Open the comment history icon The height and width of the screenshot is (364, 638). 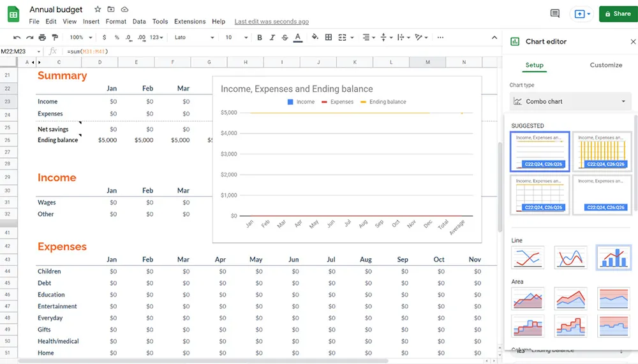pos(555,13)
